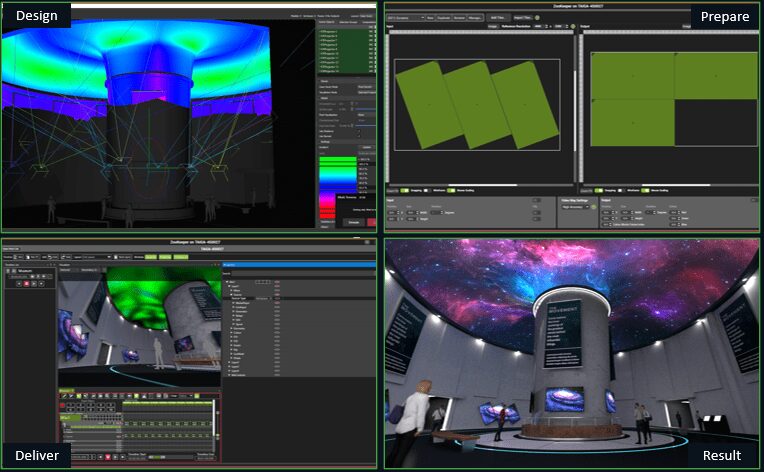Image resolution: width=764 pixels, height=472 pixels.
Task: Toggle Snapping under the Output canvas
Action: coord(599,190)
